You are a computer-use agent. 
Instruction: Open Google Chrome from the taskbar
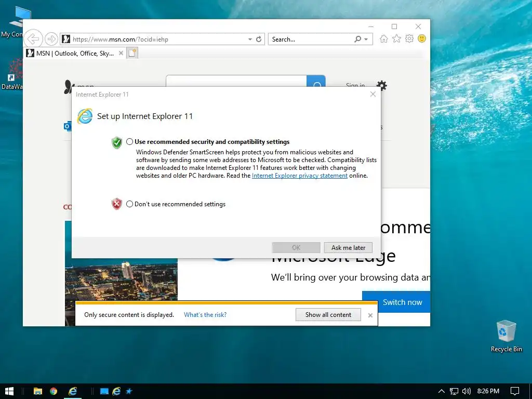54,391
